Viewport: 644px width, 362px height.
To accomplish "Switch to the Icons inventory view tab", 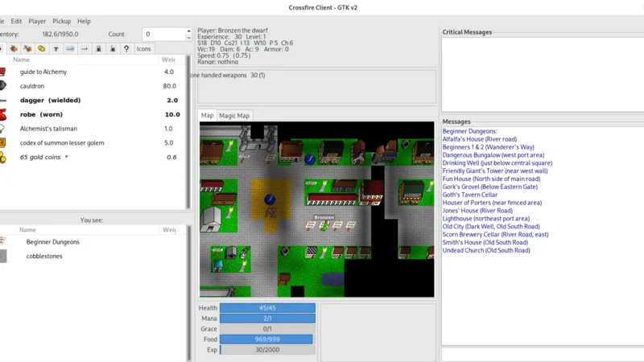I will [144, 49].
